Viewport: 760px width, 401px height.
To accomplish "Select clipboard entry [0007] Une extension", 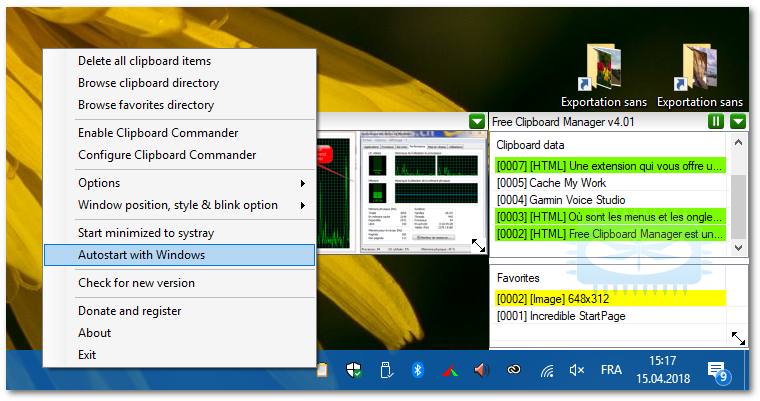I will [610, 166].
